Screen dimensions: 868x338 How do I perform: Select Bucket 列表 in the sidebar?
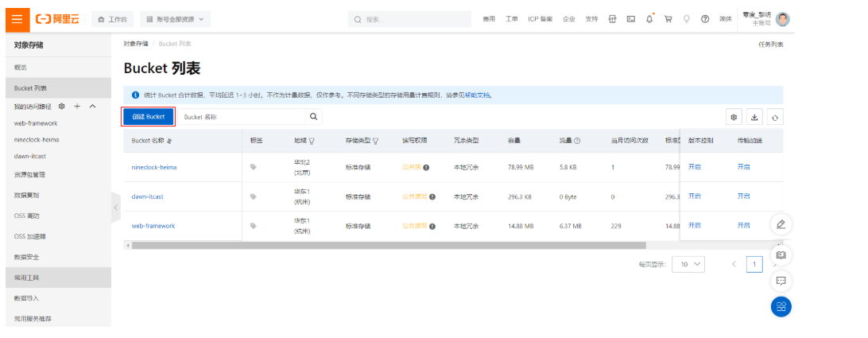point(58,88)
